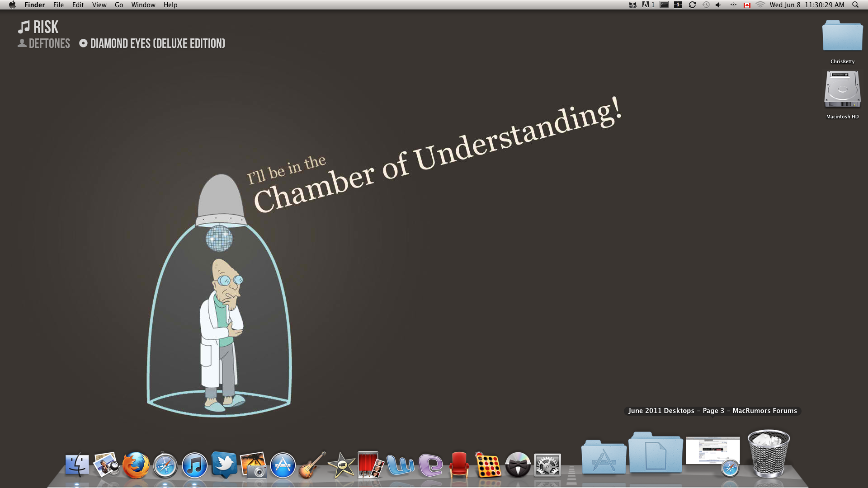The height and width of the screenshot is (488, 868).
Task: Open the File menu
Action: (58, 5)
